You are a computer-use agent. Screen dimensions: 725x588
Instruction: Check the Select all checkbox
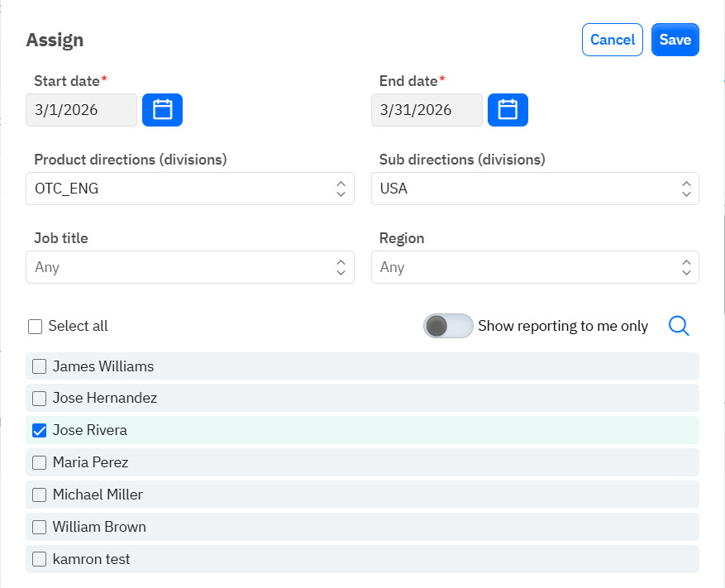pyautogui.click(x=35, y=326)
